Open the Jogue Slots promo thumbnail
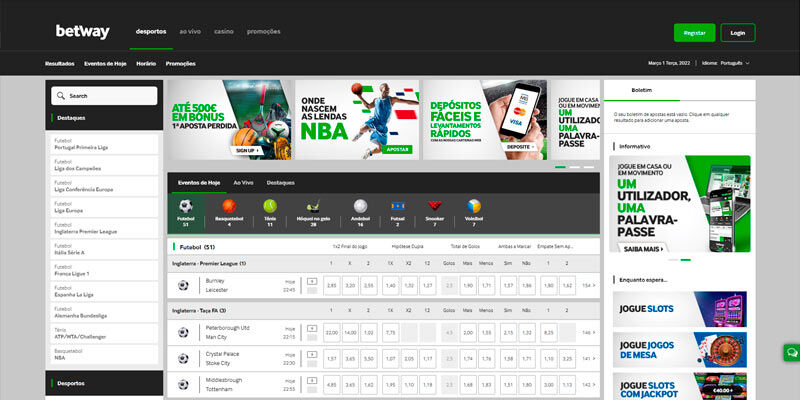Viewport: 800px width, 400px height. click(x=680, y=309)
